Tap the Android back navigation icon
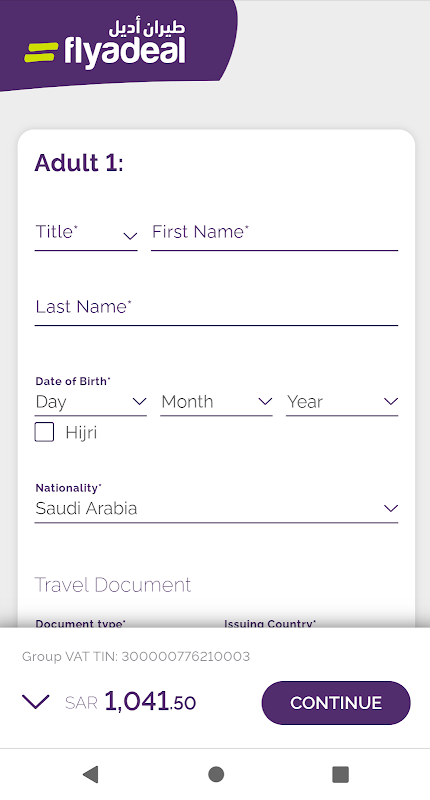The width and height of the screenshot is (430, 800). click(91, 774)
